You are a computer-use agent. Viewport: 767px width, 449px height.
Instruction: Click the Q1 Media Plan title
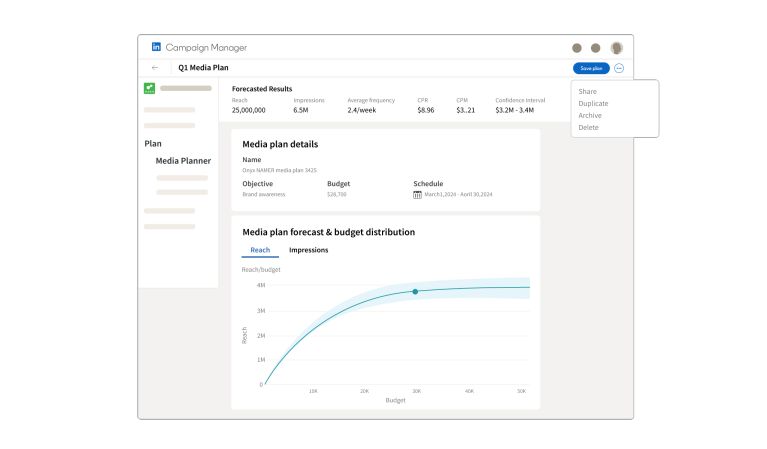click(x=203, y=68)
